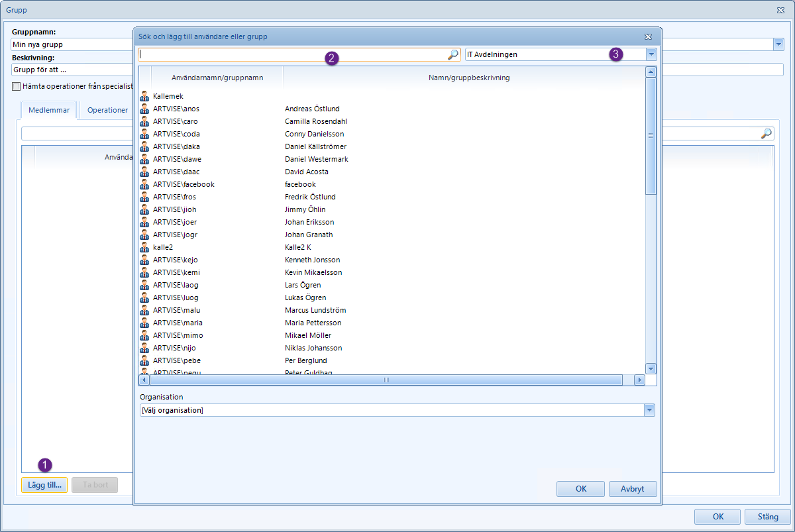The width and height of the screenshot is (795, 532).
Task: Open the IT Avdelningen dropdown
Action: point(652,55)
